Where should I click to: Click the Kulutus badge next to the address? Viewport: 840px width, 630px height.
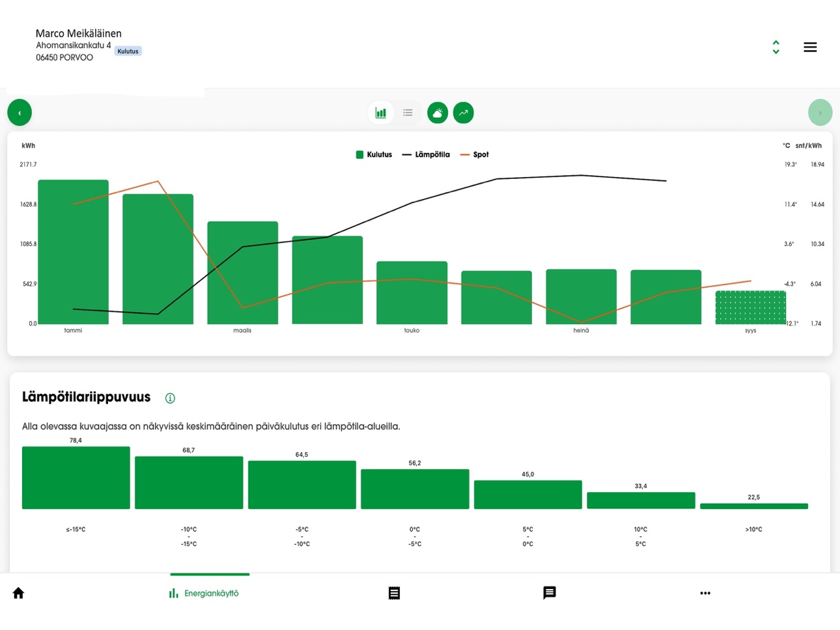pyautogui.click(x=128, y=51)
